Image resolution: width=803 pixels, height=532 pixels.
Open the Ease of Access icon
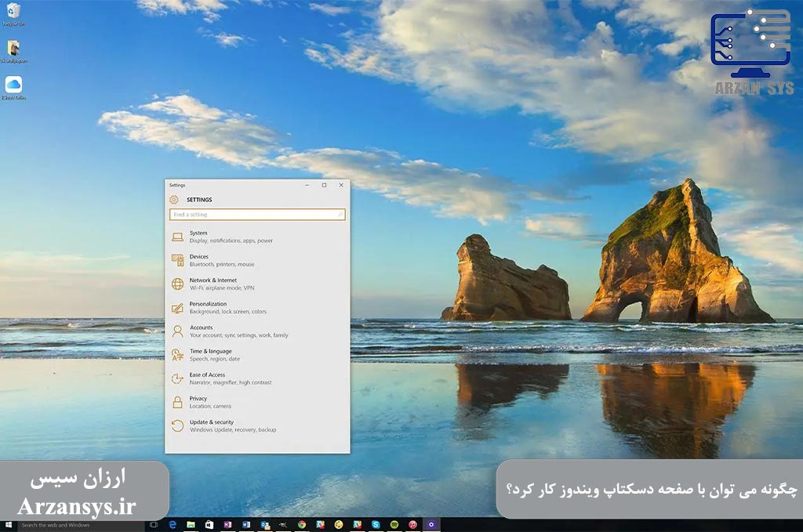[x=178, y=378]
